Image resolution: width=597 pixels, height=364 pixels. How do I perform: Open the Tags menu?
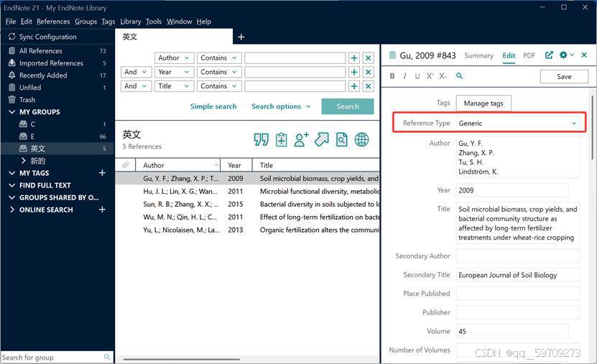point(108,22)
